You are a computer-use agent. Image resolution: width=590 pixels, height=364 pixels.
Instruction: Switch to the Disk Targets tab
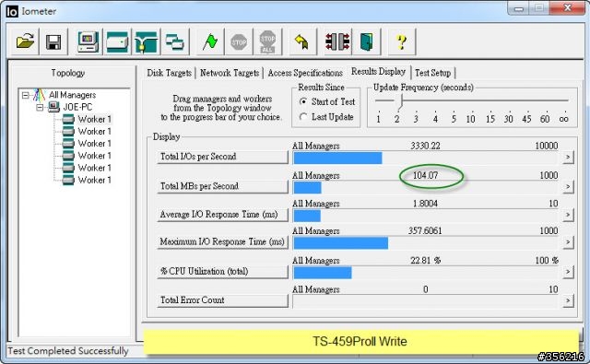click(170, 73)
